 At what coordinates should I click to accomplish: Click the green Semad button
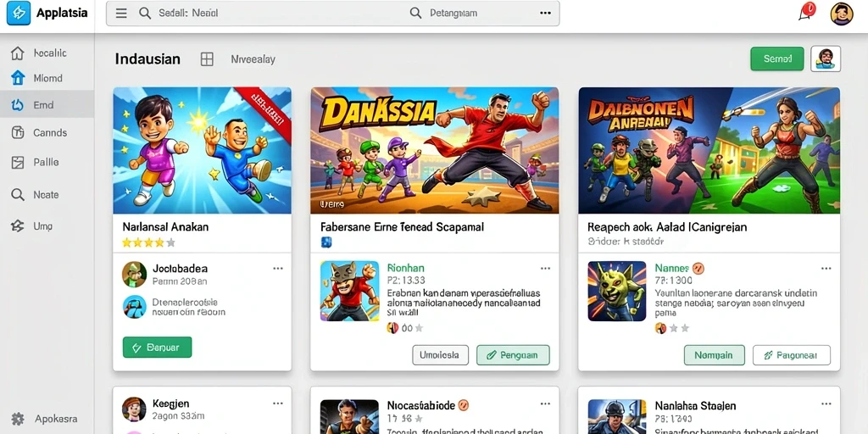tap(777, 58)
